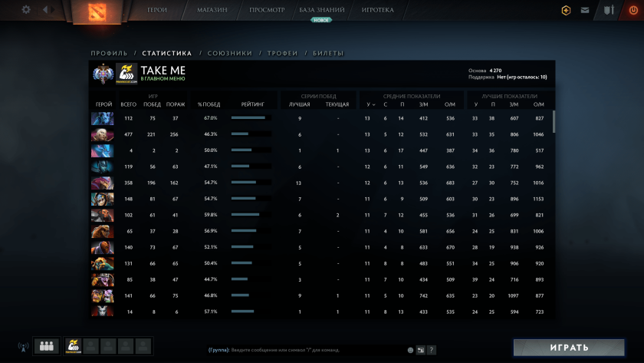Screen dimensions: 644x363
Task: Switch to the СОЮЗНИКИ tab
Action: [229, 54]
